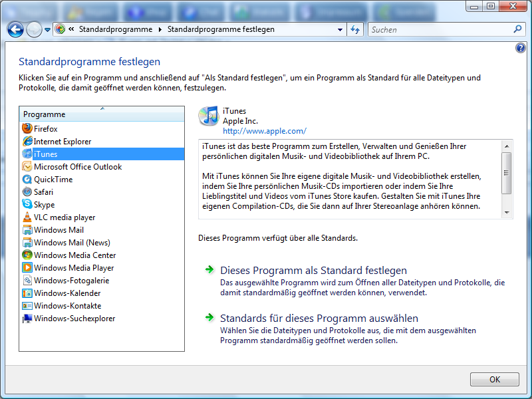The height and width of the screenshot is (399, 532).
Task: Open the recent pages dropdown arrow
Action: tap(47, 30)
